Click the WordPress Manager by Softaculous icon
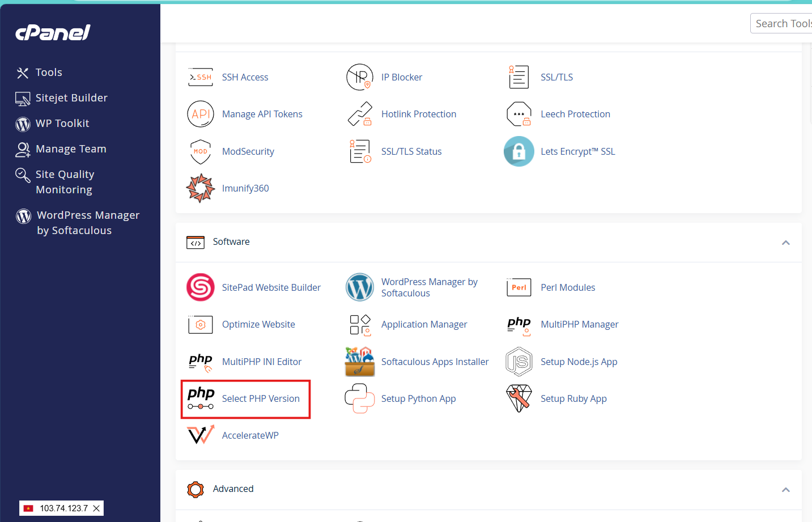 point(360,287)
